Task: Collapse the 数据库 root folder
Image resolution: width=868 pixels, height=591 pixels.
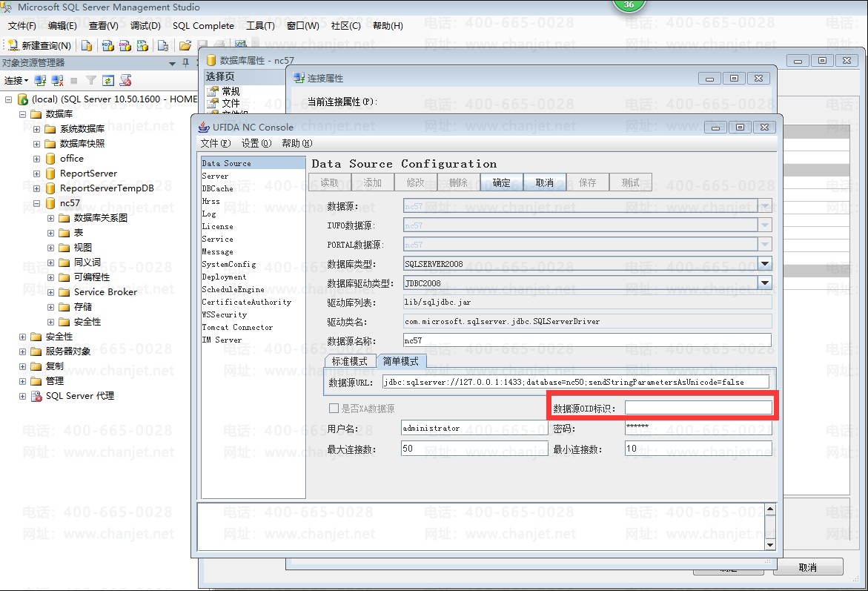Action: 23,114
